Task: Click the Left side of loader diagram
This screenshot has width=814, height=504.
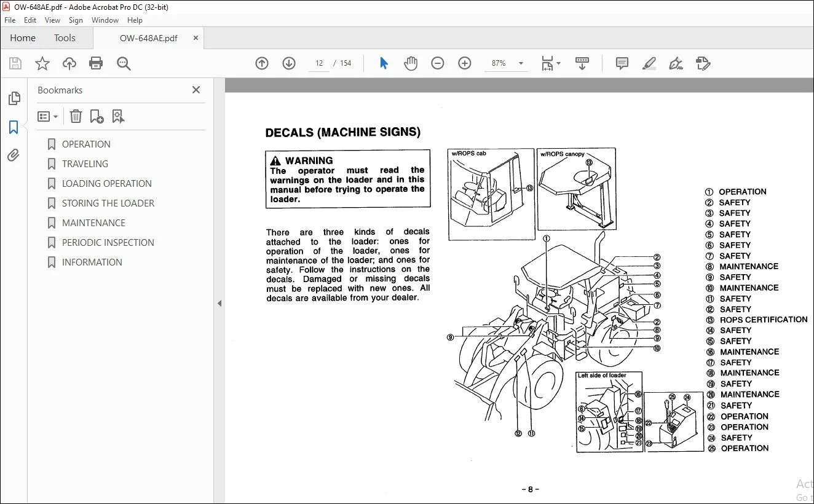Action: click(609, 411)
